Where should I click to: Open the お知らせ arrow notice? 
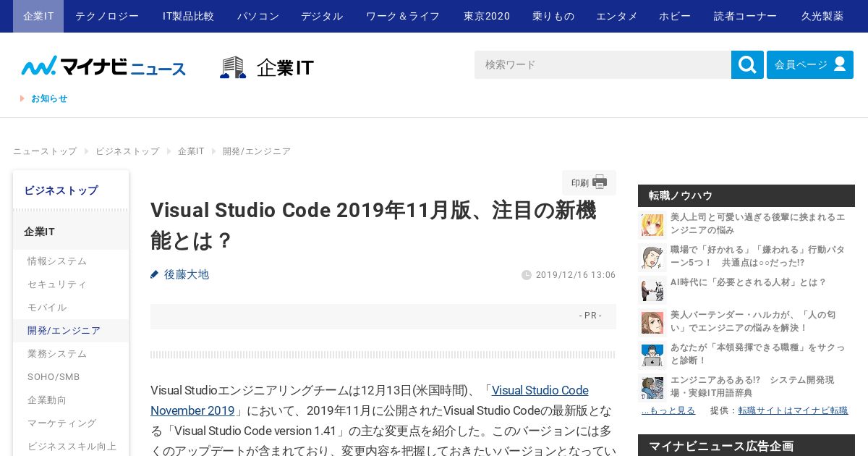(43, 98)
